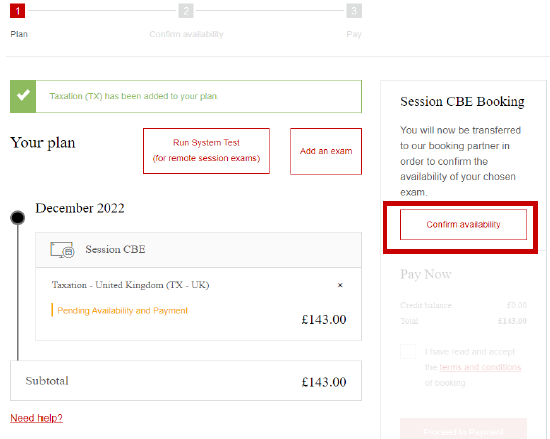
Task: Open the terms and conditions link
Action: coord(480,367)
